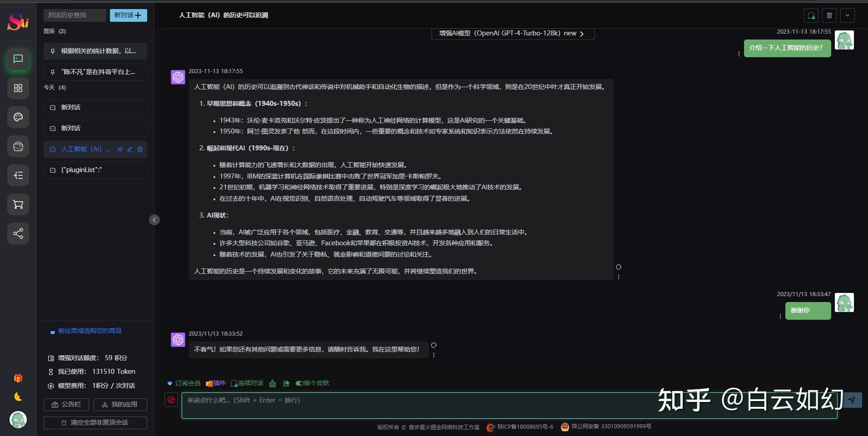The width and height of the screenshot is (868, 436).
Task: Expand the chevron dropdown at top right
Action: click(x=847, y=15)
